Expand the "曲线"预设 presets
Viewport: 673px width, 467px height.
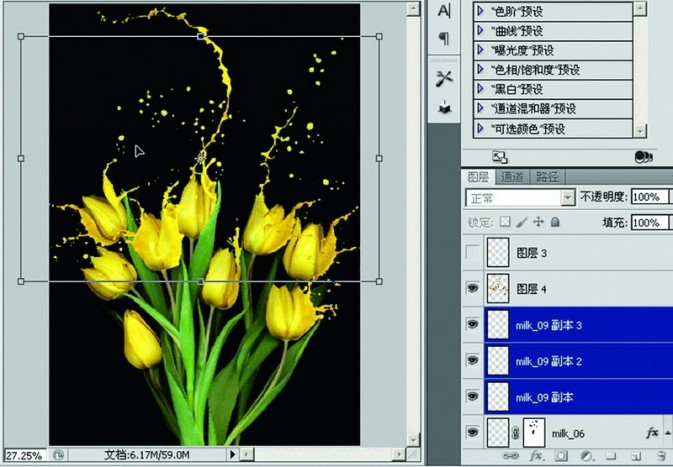tap(481, 30)
